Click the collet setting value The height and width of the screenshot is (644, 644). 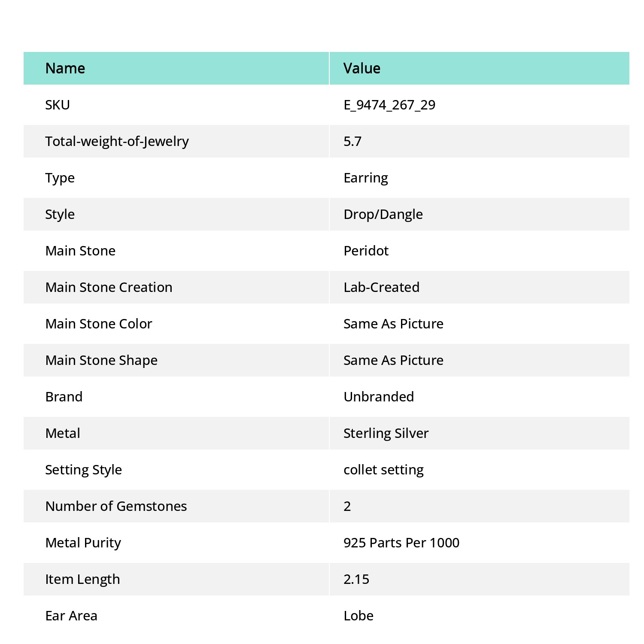[383, 470]
